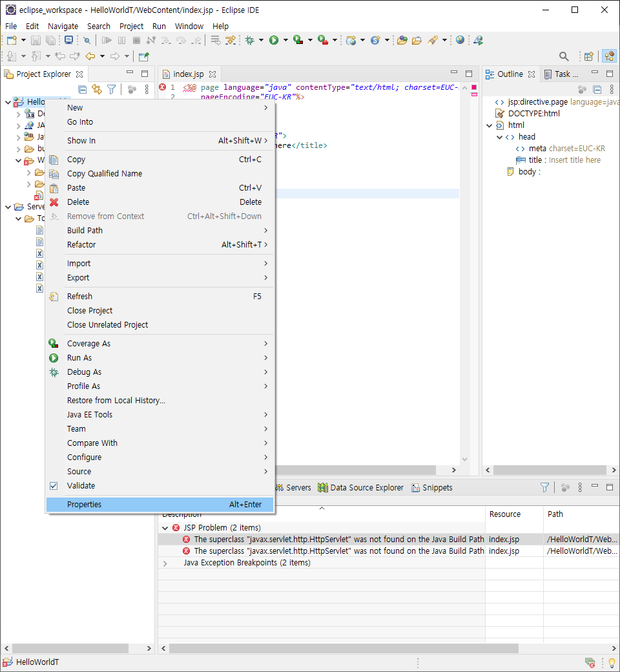
Task: Click the Resume debug icon
Action: coord(107,40)
